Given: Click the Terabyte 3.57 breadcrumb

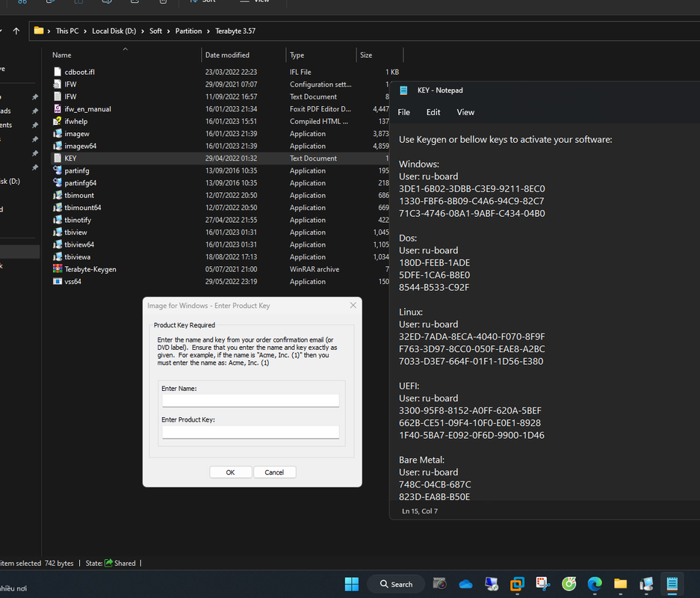Looking at the screenshot, I should 235,31.
